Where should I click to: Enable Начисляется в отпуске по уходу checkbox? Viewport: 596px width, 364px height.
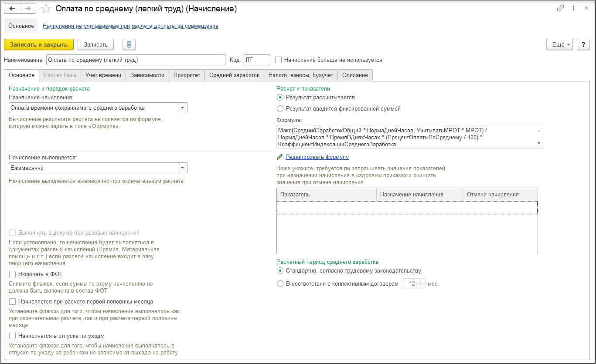[x=12, y=336]
